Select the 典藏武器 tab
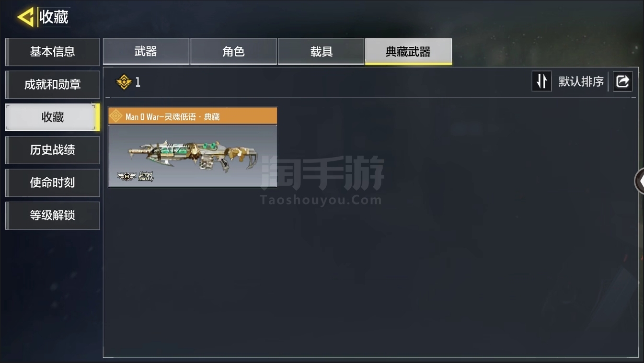This screenshot has width=644, height=363. tap(408, 51)
